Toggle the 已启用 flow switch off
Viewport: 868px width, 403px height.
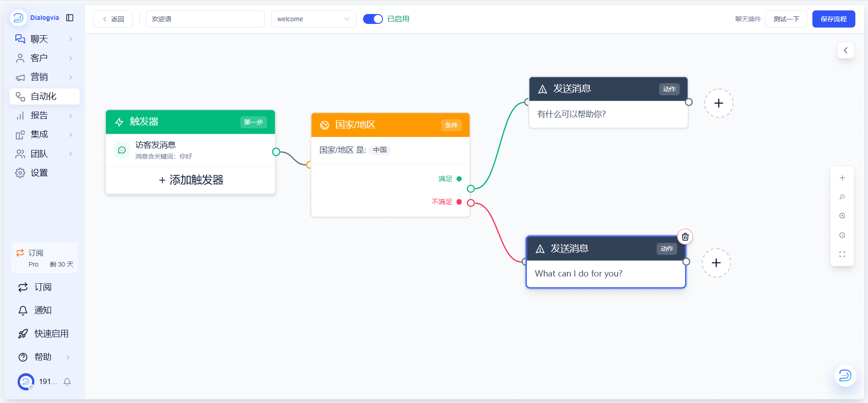point(373,19)
